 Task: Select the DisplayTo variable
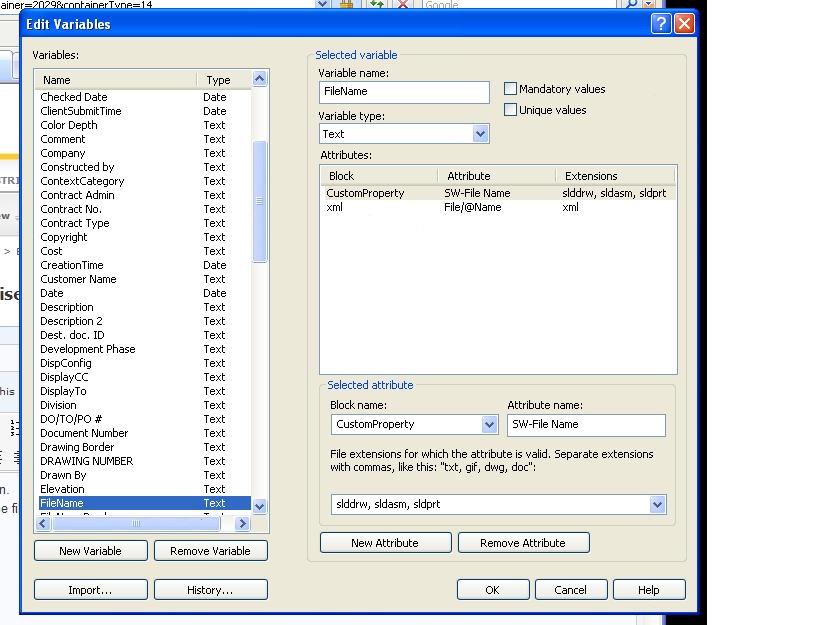144,391
